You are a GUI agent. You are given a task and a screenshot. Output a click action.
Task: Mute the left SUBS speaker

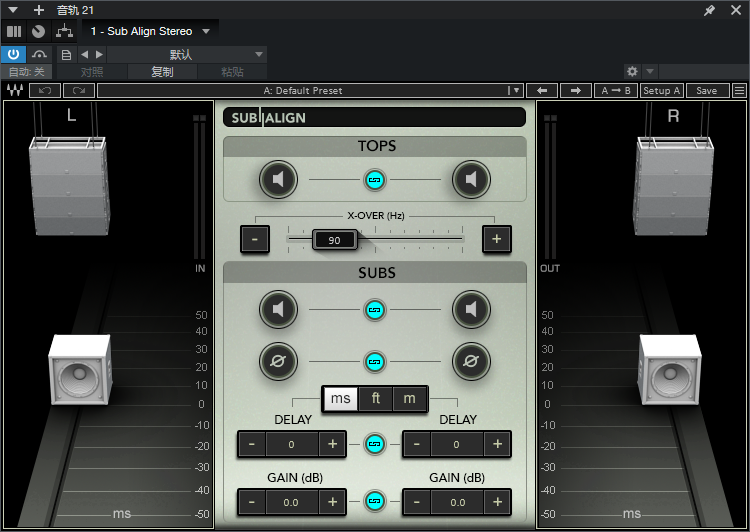pos(278,310)
